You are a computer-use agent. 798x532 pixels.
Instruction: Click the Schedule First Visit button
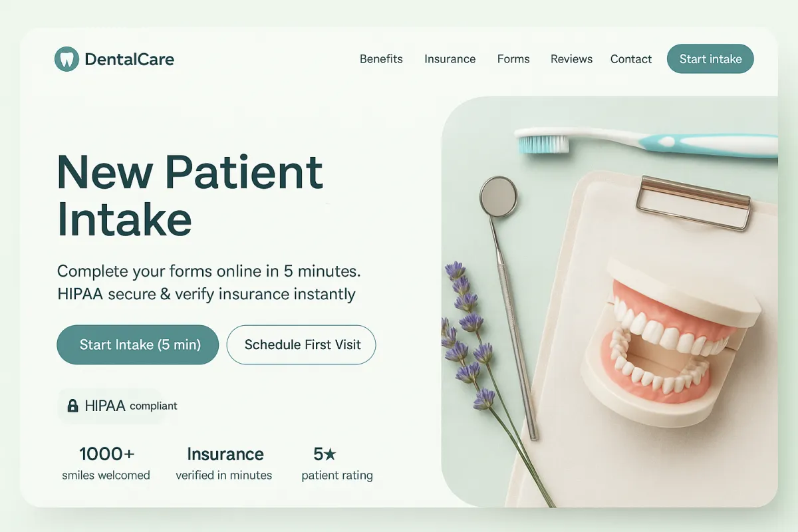pyautogui.click(x=301, y=344)
